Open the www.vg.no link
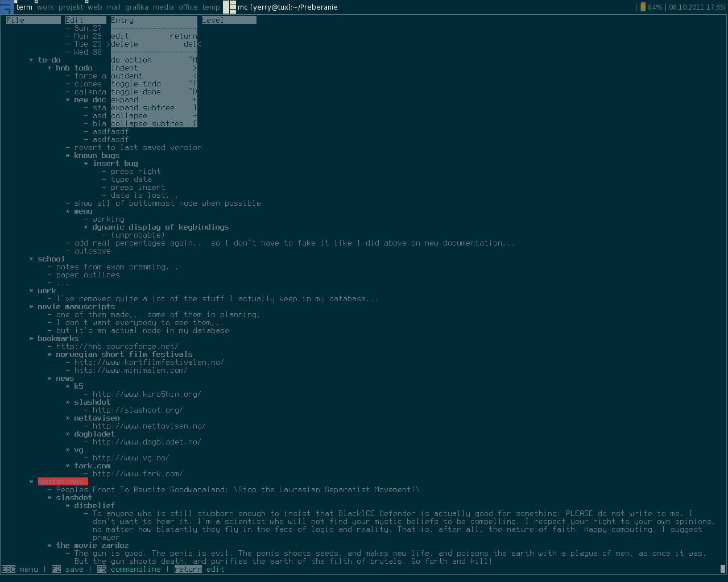The image size is (728, 582). [131, 458]
